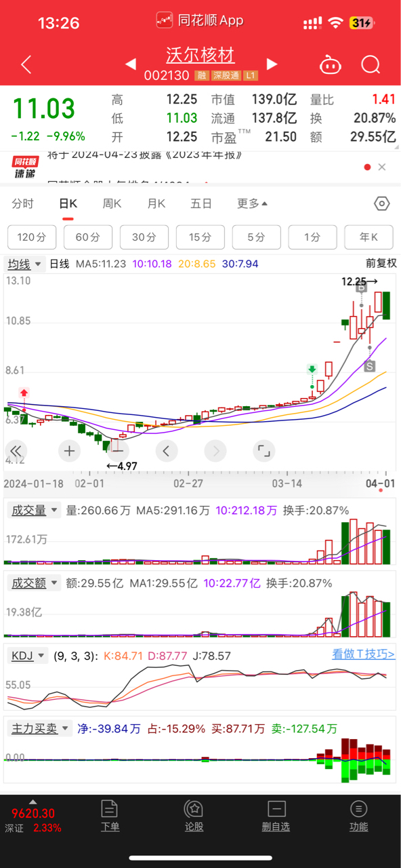The height and width of the screenshot is (868, 401).
Task: Tap the S sell marker on chart
Action: pos(369,367)
